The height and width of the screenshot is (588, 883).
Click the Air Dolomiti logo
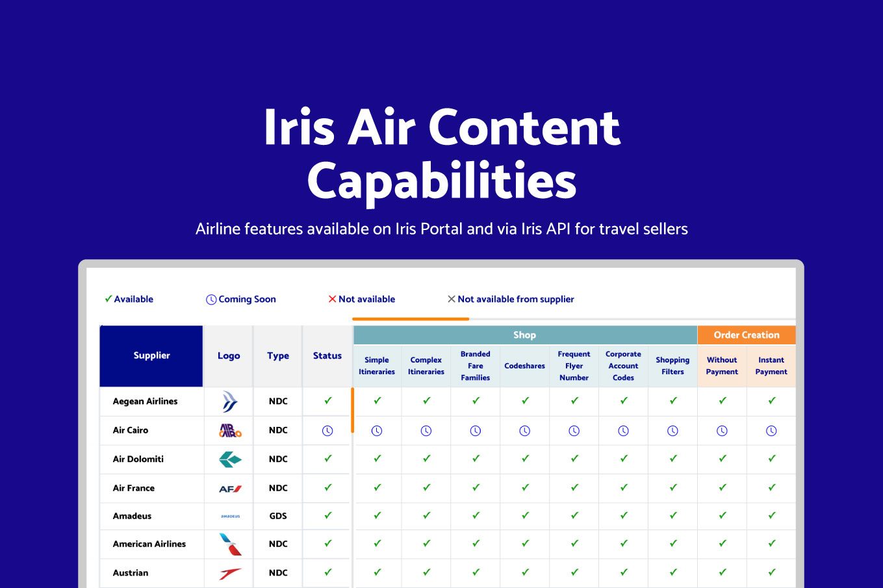[230, 459]
